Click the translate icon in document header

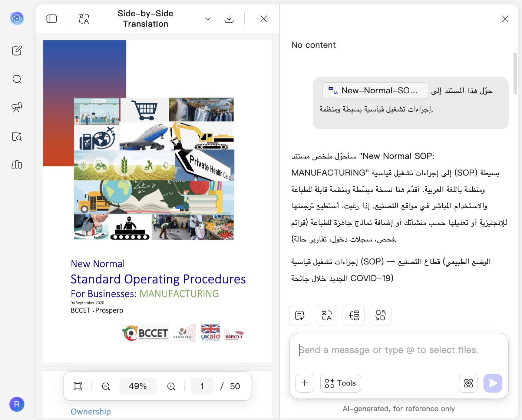[84, 19]
